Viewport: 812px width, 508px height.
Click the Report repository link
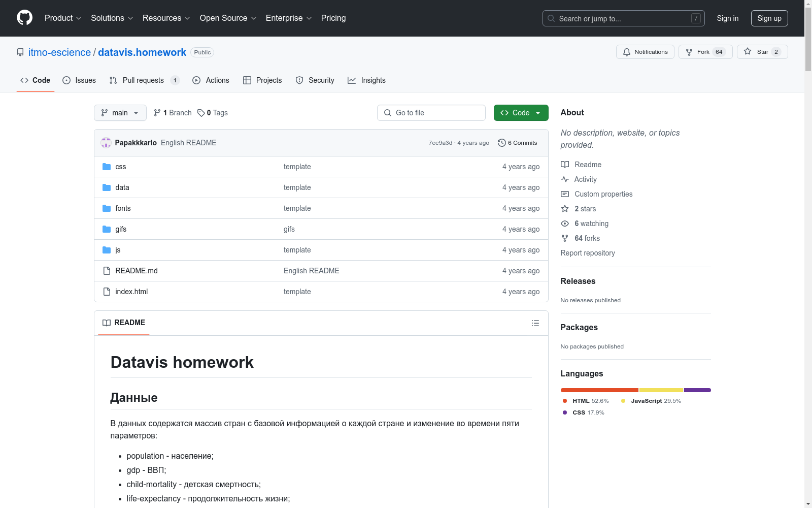click(588, 253)
